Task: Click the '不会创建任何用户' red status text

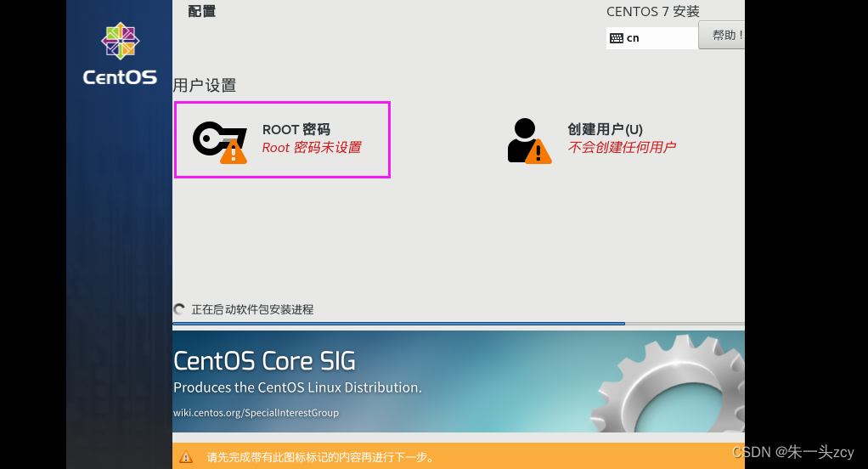Action: click(622, 148)
